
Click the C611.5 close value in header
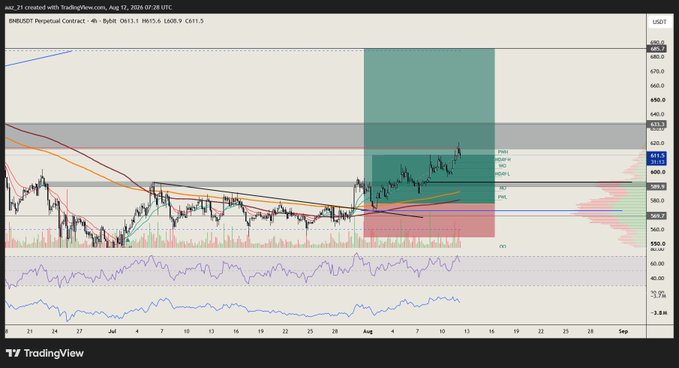point(194,21)
